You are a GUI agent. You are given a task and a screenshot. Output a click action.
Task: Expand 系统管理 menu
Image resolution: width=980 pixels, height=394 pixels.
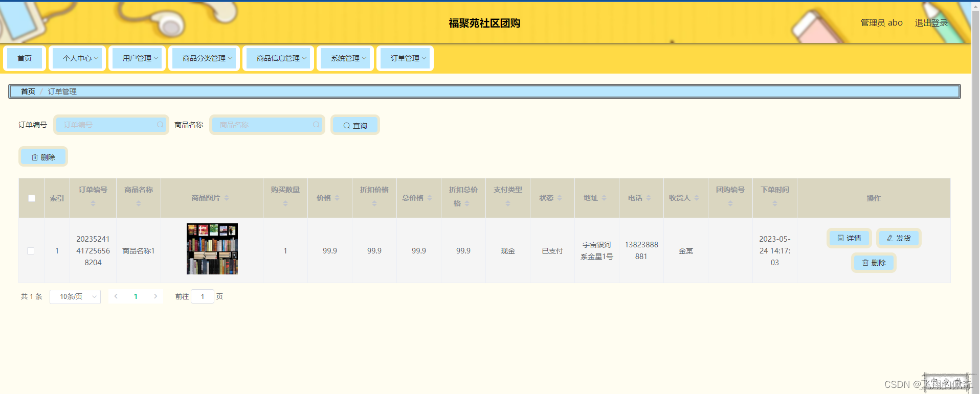[x=345, y=58]
